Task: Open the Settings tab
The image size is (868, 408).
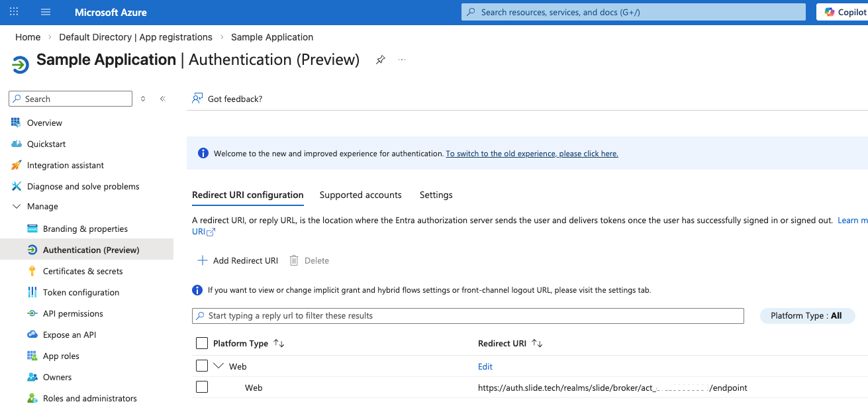Action: (436, 195)
